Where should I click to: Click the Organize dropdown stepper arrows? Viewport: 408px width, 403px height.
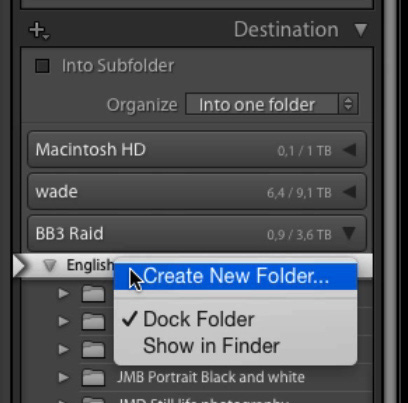pyautogui.click(x=348, y=104)
